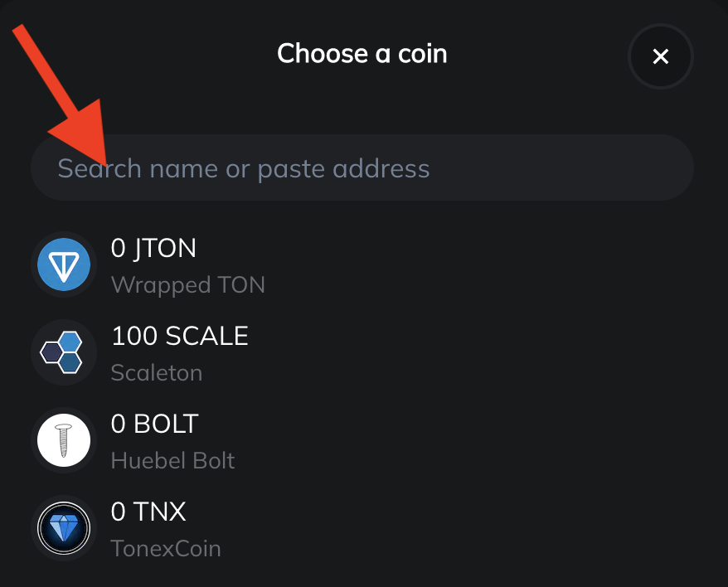Close the Choose a coin dialog

[x=660, y=56]
